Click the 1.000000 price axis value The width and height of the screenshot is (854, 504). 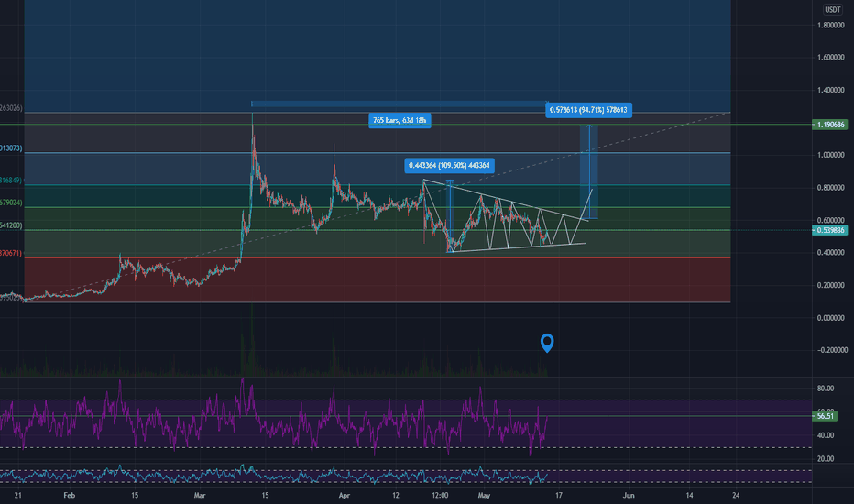point(830,155)
